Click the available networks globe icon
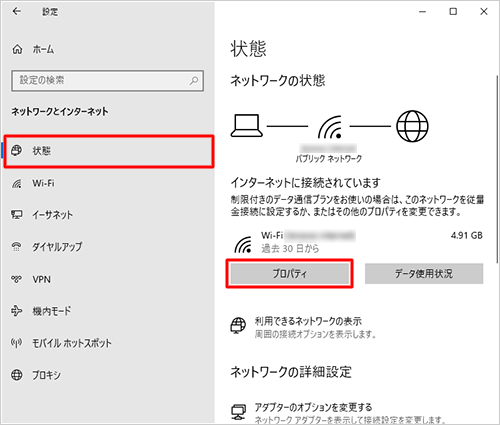 [238, 325]
